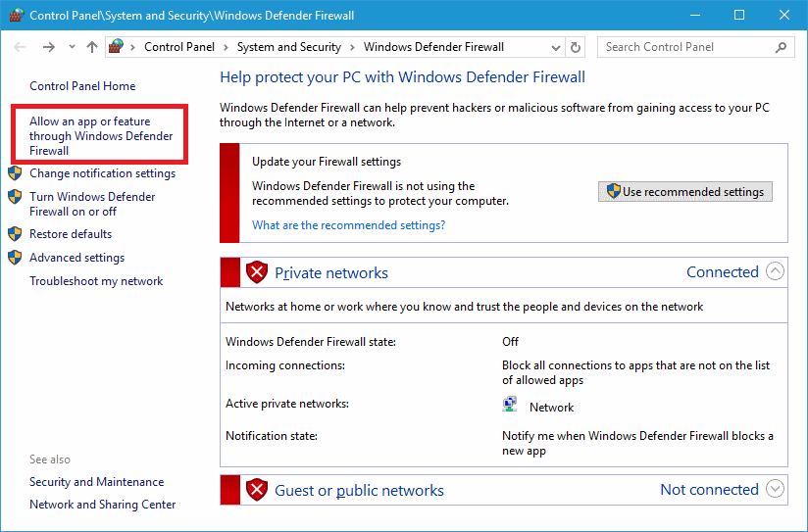Minimize the Windows Defender Firewall window

coord(695,15)
